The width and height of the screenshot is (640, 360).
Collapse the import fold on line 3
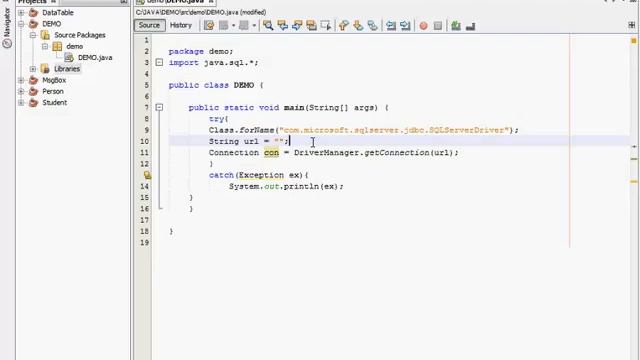pyautogui.click(x=159, y=62)
